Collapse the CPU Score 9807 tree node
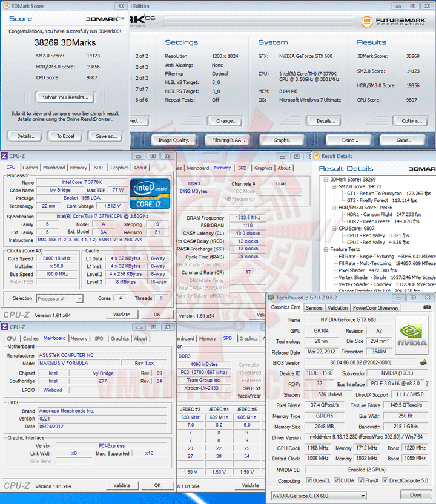This screenshot has width=436, height=504. point(334,228)
